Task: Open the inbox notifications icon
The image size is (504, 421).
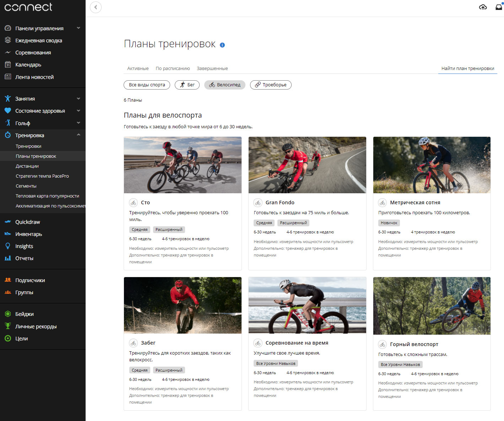Action: click(x=499, y=7)
